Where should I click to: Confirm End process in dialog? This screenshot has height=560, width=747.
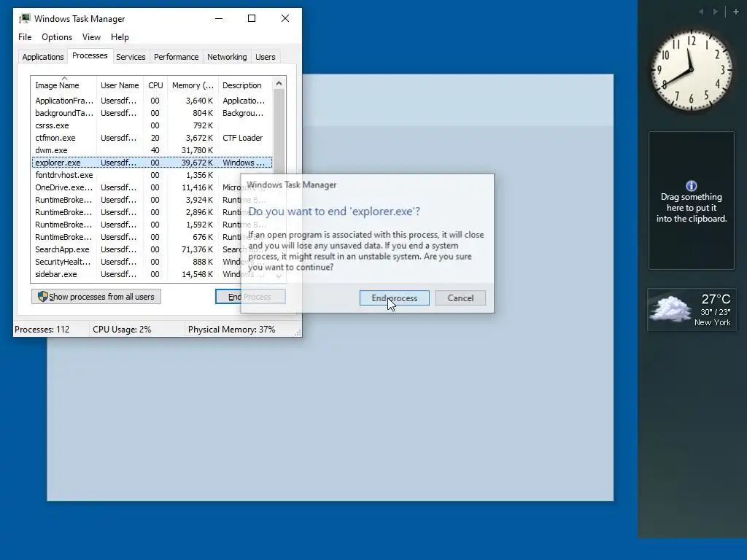click(394, 298)
